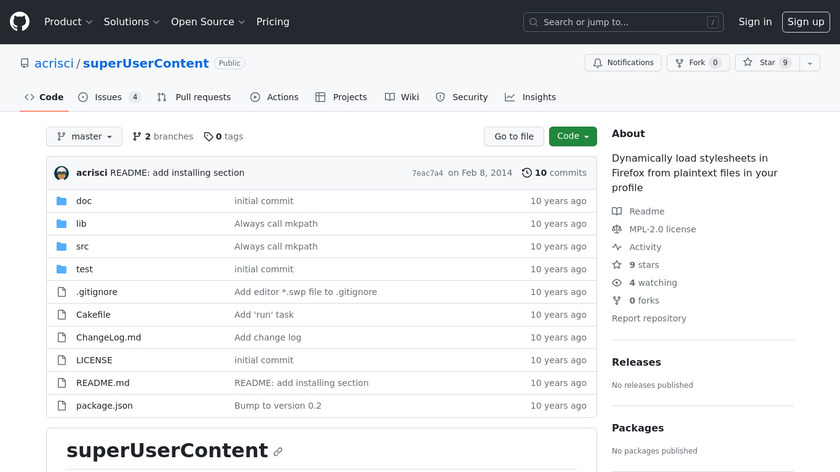
Task: Click the commit history clock icon
Action: [x=527, y=173]
